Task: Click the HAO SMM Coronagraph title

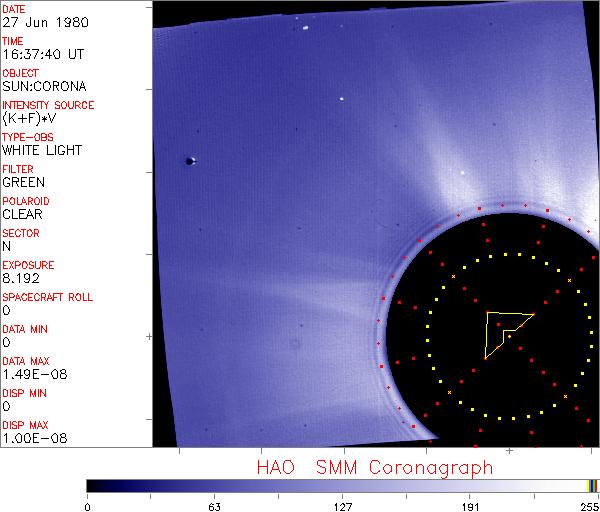Action: (x=375, y=468)
